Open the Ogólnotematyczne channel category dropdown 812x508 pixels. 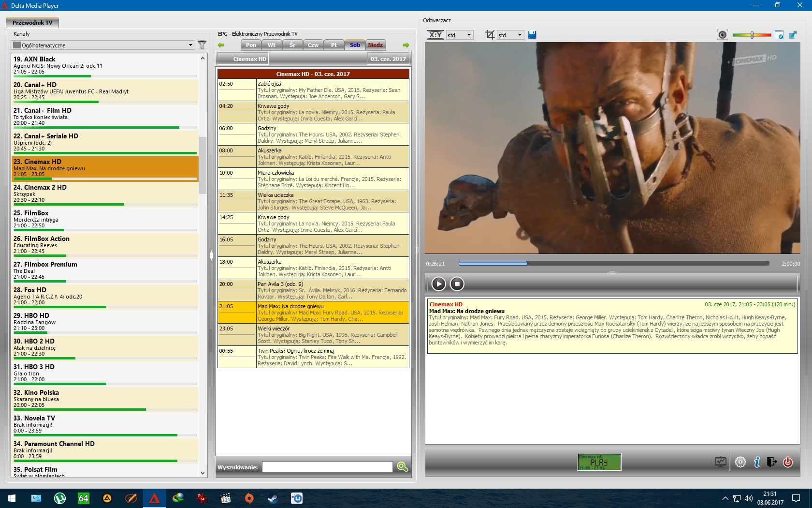click(103, 45)
